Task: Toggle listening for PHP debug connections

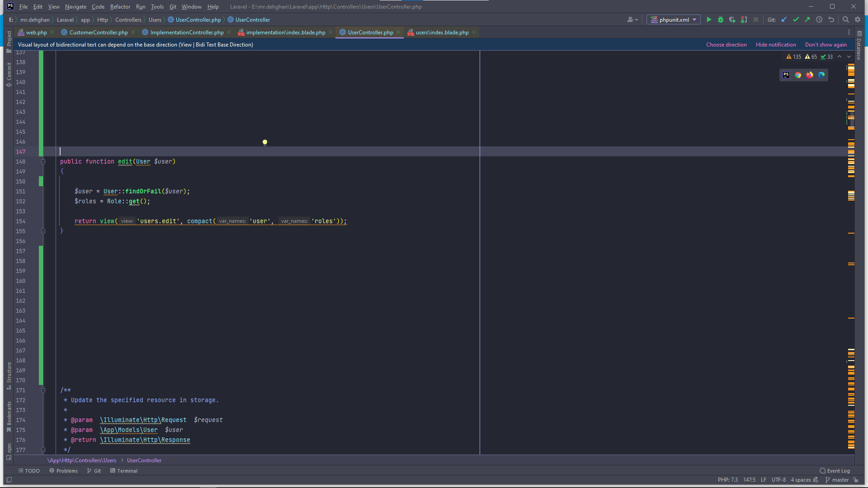Action: [744, 19]
